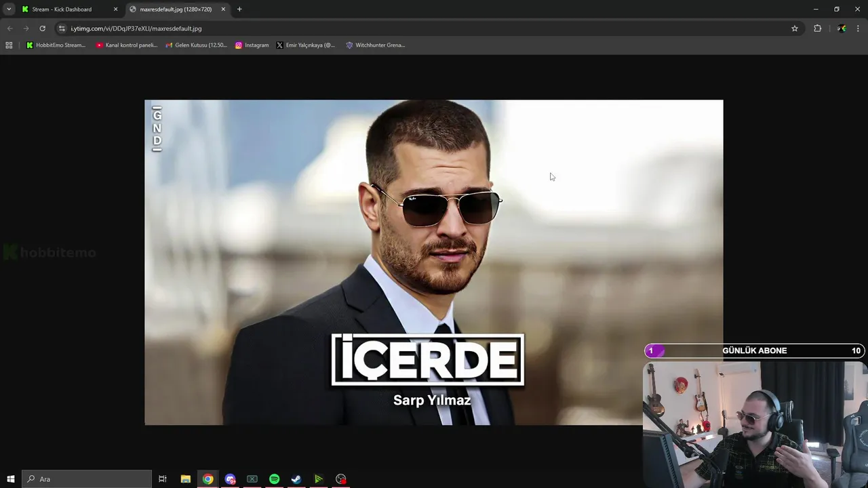Go forward with the forward arrow
The image size is (868, 488).
(x=26, y=28)
